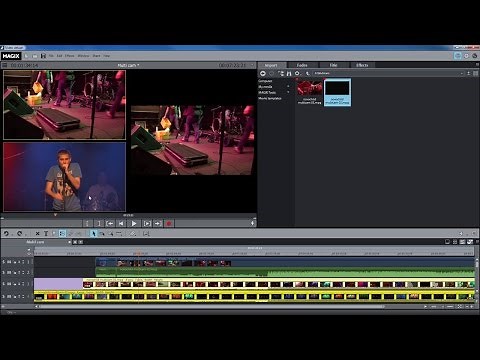Select the mouse pointer mode tool
480x360 pixels.
pos(93,234)
